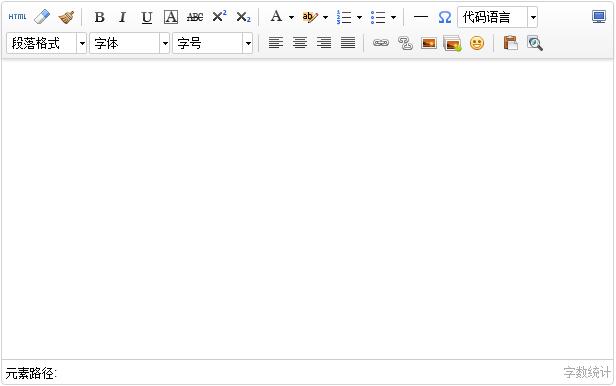Toggle underline formatting
This screenshot has height=386, width=616.
[147, 17]
